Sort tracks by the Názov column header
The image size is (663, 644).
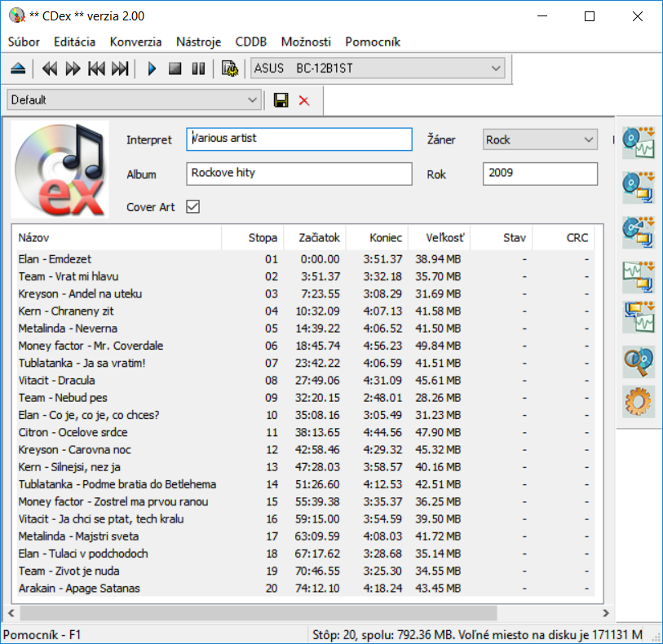(x=118, y=238)
